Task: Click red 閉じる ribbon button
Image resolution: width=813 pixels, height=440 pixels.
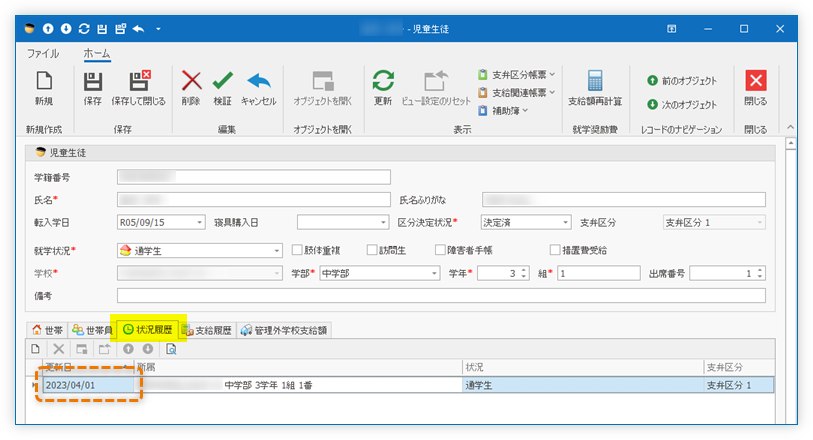Action: tap(755, 88)
